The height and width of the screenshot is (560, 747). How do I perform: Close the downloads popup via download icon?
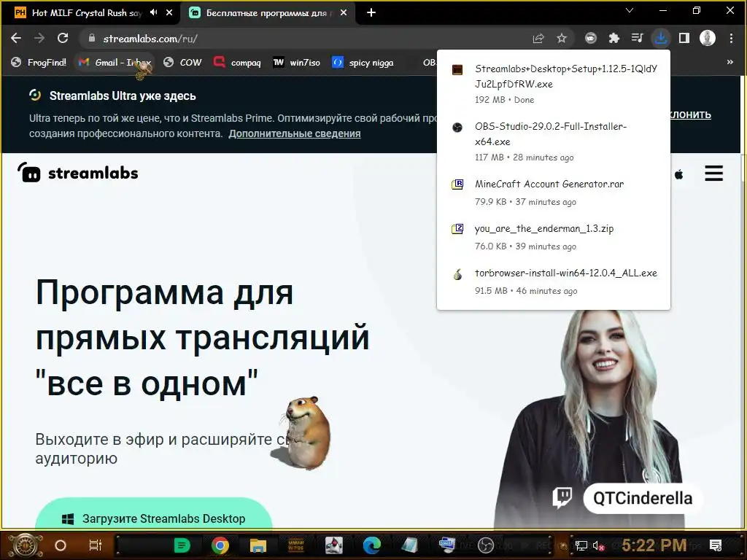pos(661,38)
